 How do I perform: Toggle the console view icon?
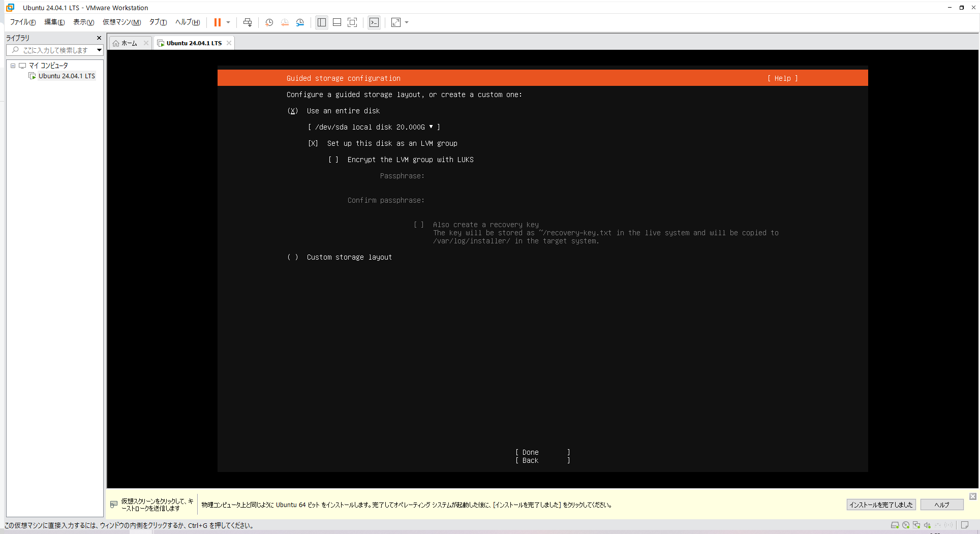[374, 22]
